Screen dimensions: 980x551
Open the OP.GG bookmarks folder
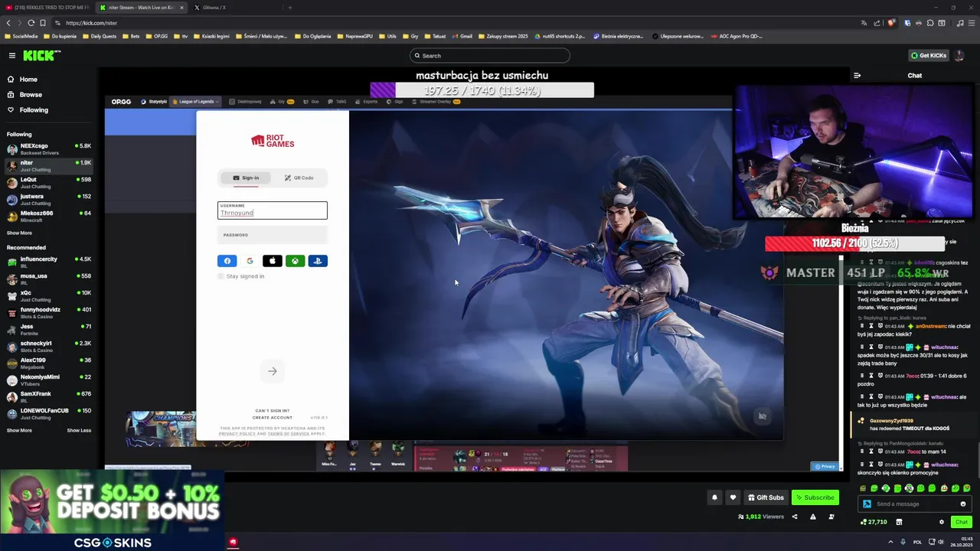point(157,36)
